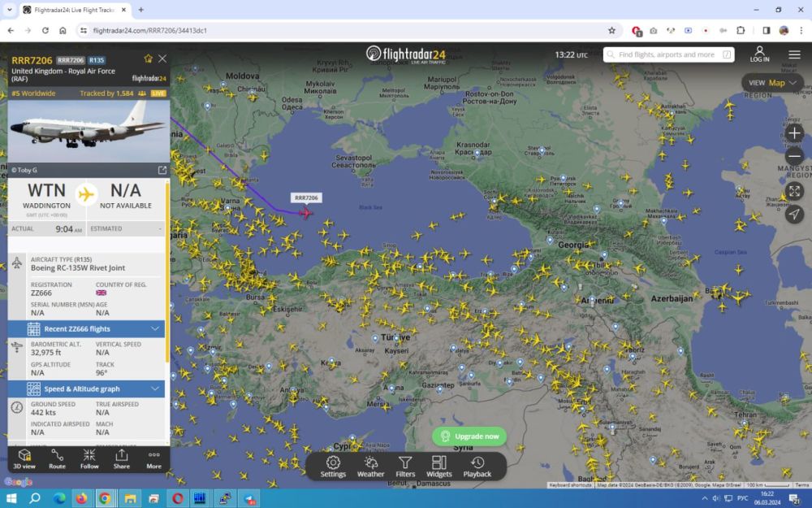
Task: Bookmark the page with the browser star
Action: (x=611, y=30)
